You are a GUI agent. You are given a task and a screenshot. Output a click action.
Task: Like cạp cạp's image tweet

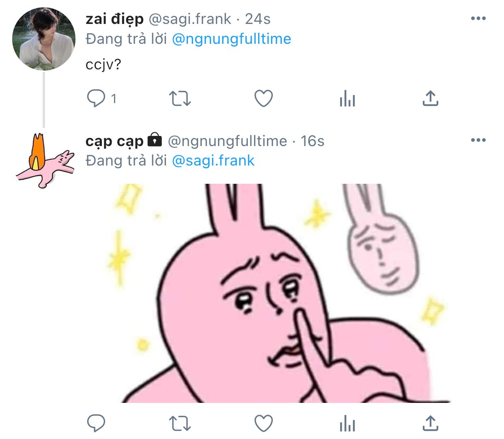[x=263, y=423]
